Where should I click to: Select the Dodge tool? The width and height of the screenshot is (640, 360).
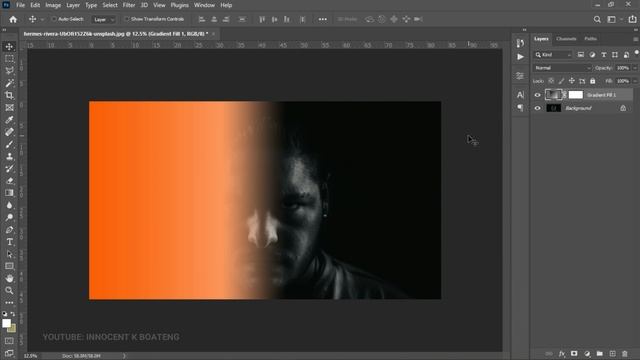(9, 218)
